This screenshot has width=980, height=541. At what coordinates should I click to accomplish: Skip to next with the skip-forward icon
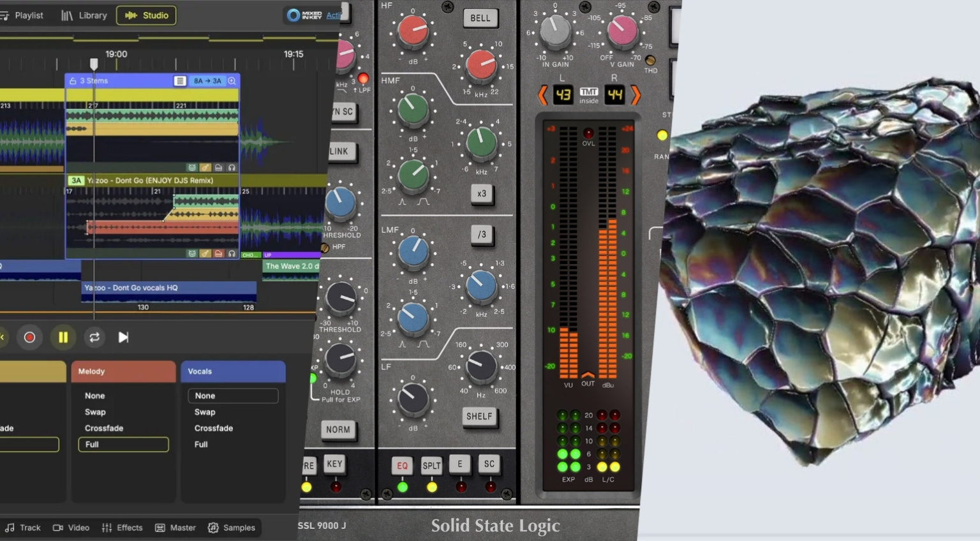pyautogui.click(x=124, y=337)
